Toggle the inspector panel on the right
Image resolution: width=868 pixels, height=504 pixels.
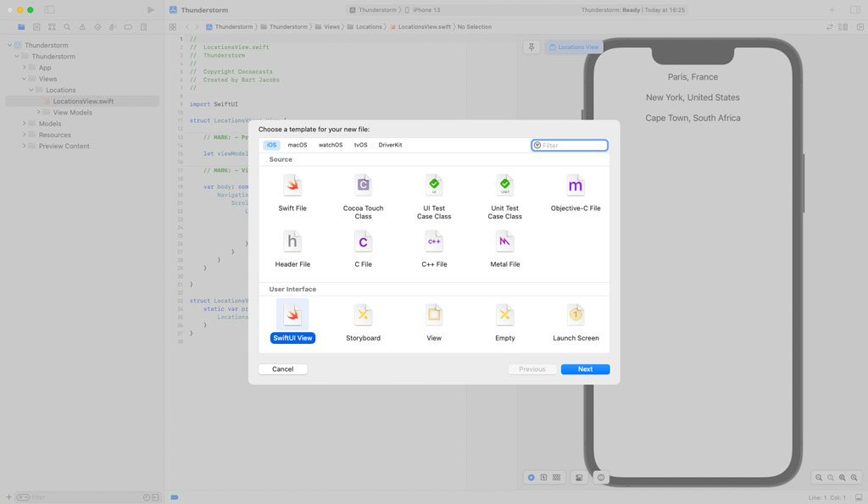coord(854,10)
